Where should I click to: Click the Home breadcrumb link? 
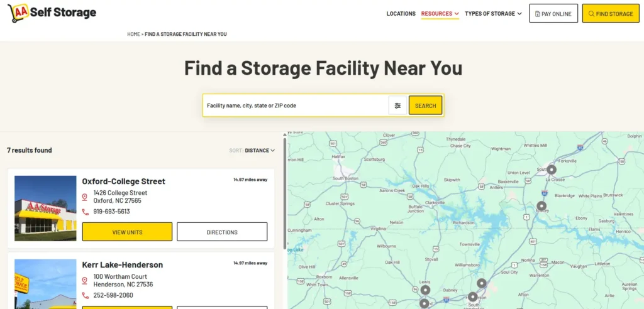click(x=133, y=34)
